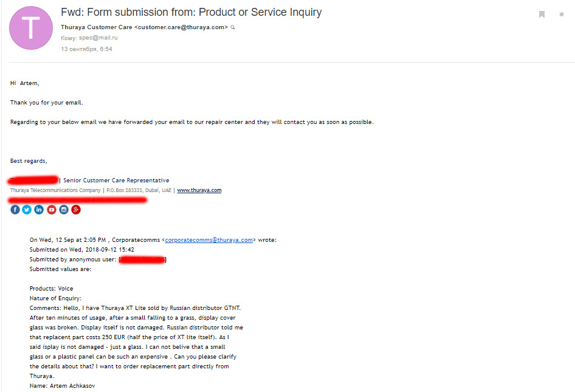
Task: Open the www.thuraya.com link
Action: [x=199, y=190]
